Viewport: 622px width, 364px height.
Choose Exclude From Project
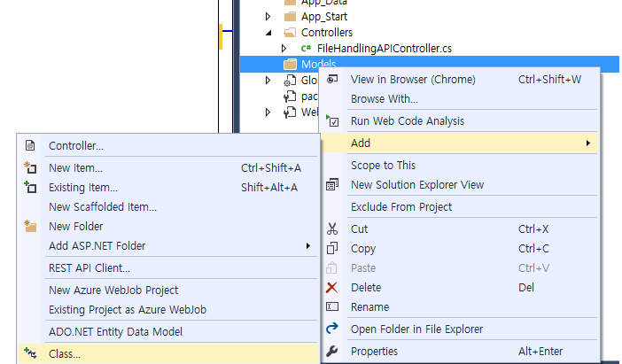[x=460, y=207]
